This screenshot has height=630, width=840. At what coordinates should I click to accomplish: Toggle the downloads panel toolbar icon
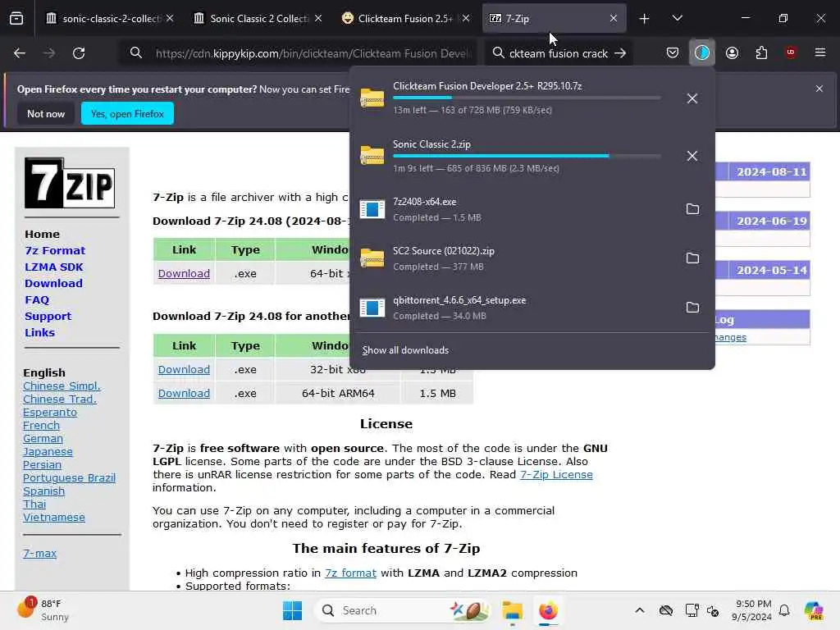pyautogui.click(x=702, y=53)
